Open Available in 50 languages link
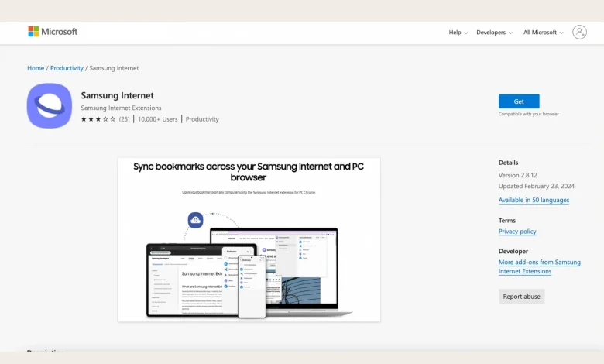 [534, 200]
